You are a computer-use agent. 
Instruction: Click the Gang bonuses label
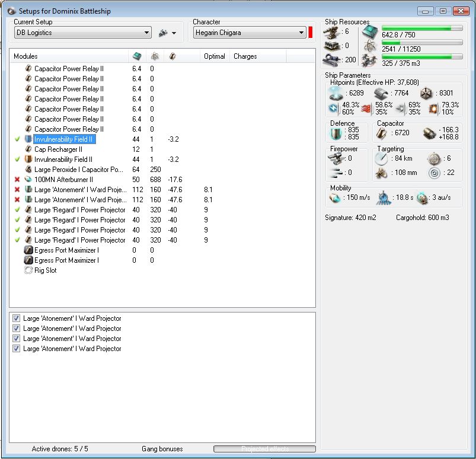tap(162, 449)
